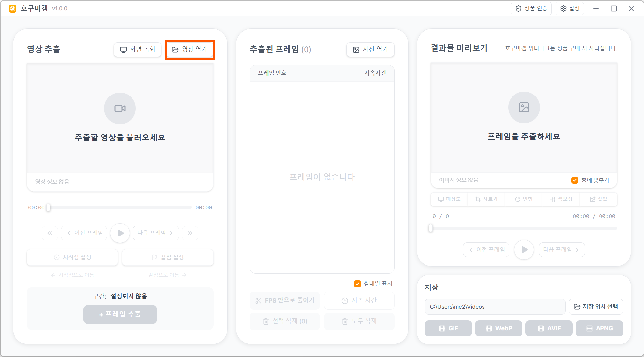Open a video with 영상 열기

click(x=190, y=49)
